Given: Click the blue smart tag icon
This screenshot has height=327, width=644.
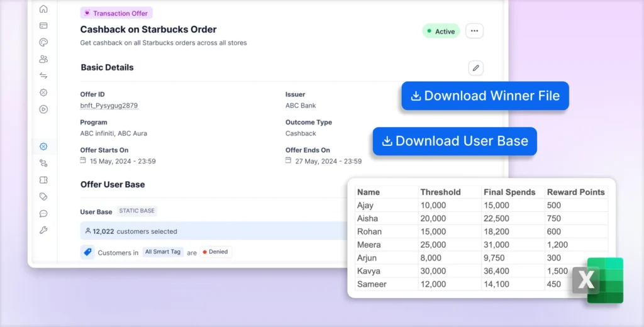Looking at the screenshot, I should [87, 252].
